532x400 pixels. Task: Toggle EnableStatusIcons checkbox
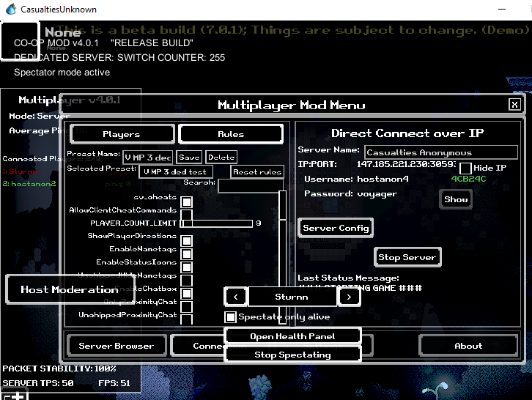click(187, 267)
